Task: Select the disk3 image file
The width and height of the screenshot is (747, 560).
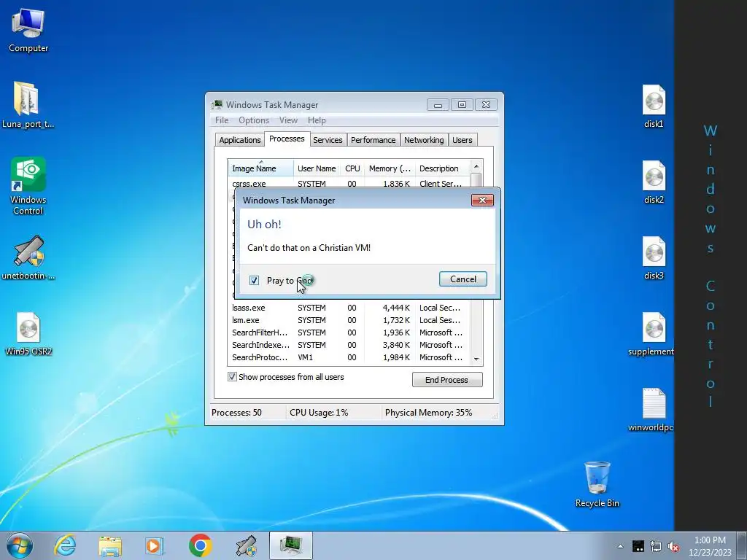Action: pos(654,257)
